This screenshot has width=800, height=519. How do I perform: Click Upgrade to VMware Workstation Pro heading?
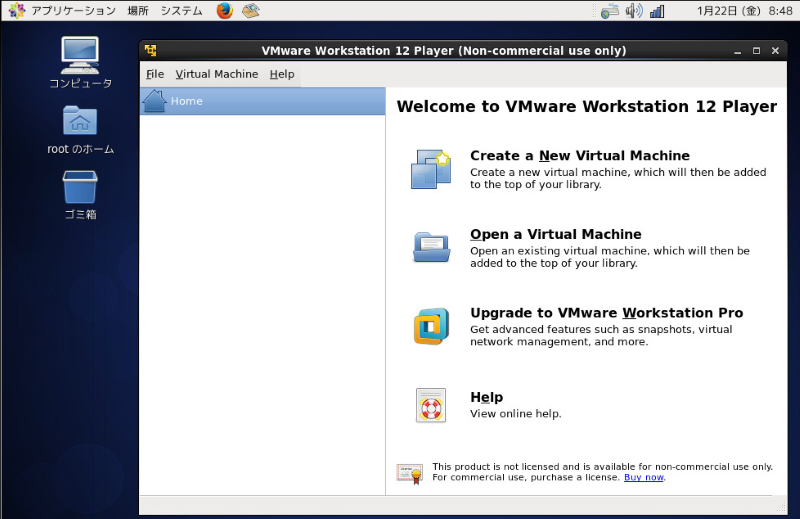coord(607,313)
